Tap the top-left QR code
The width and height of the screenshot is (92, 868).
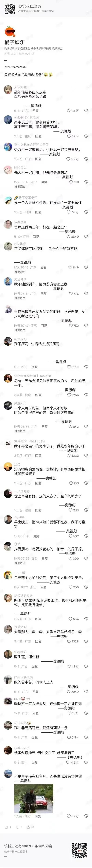point(10,8)
